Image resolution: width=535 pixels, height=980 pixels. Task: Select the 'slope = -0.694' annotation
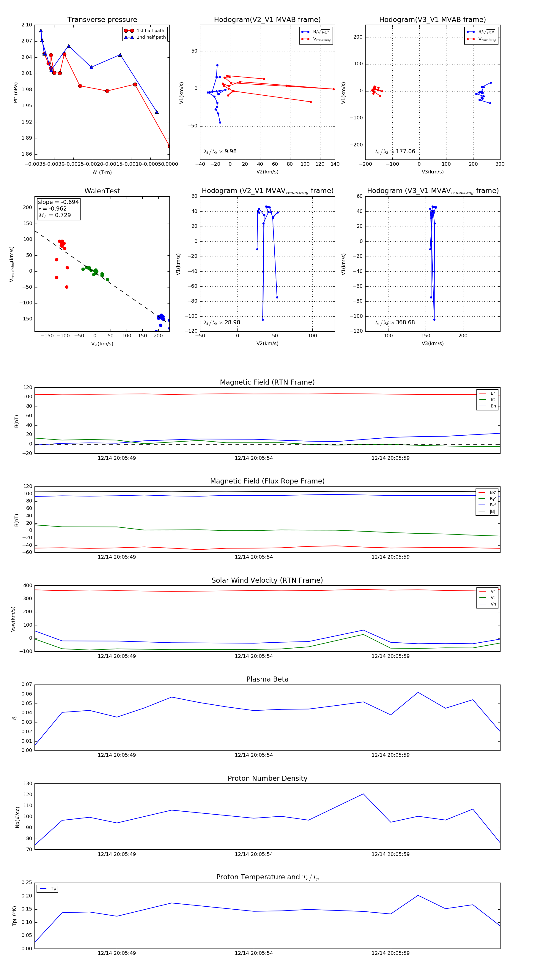click(x=58, y=202)
